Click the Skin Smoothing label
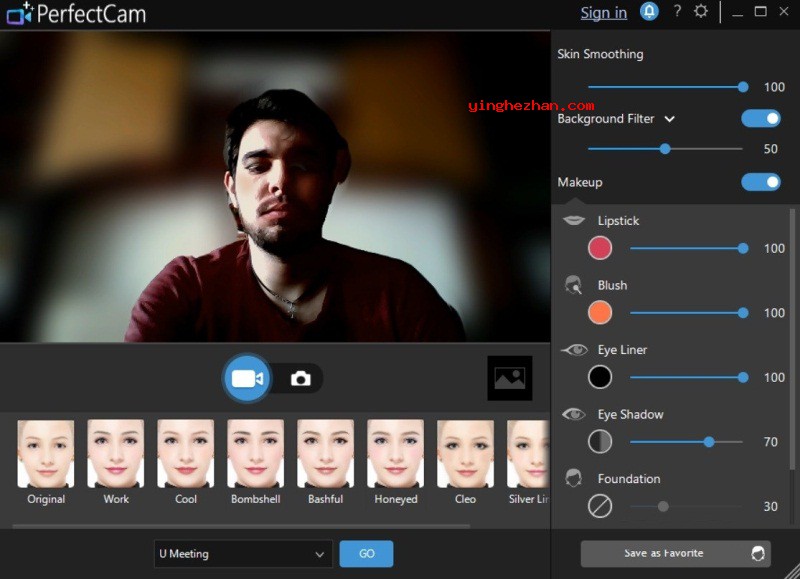This screenshot has height=579, width=800. pyautogui.click(x=600, y=54)
